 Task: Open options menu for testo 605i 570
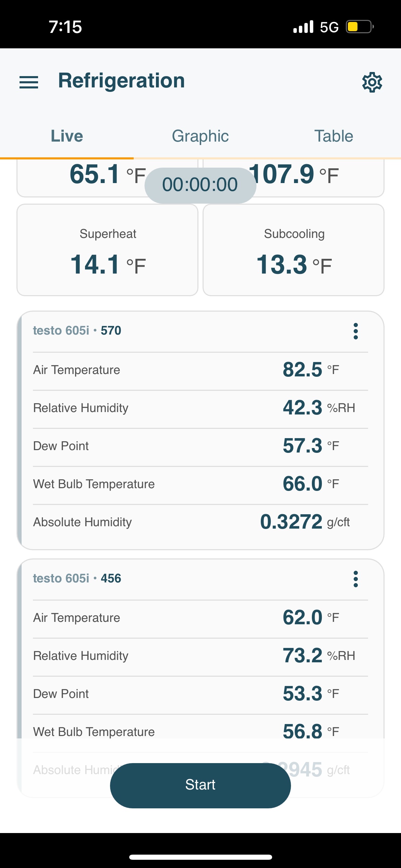356,331
